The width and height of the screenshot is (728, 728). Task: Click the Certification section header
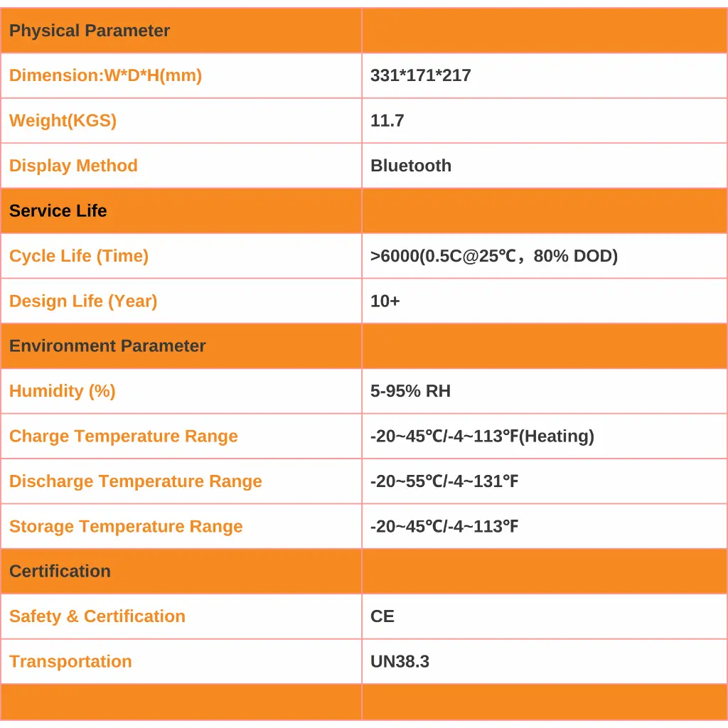tap(60, 571)
